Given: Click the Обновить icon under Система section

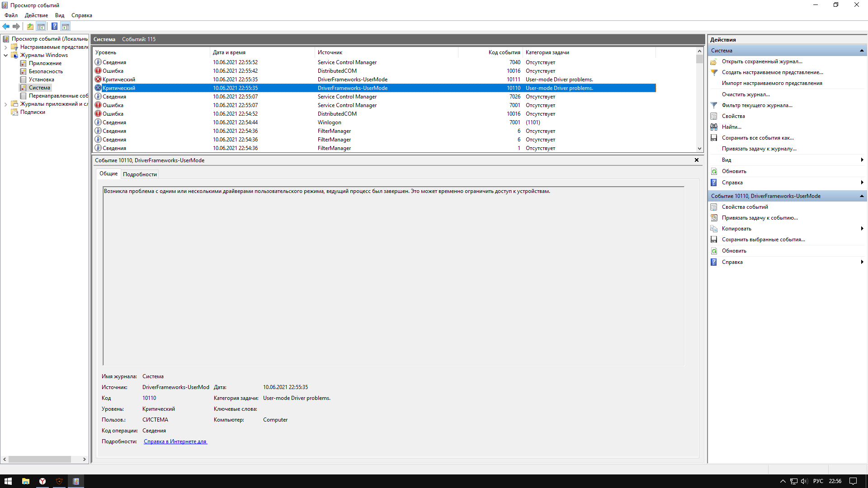Looking at the screenshot, I should click(714, 171).
